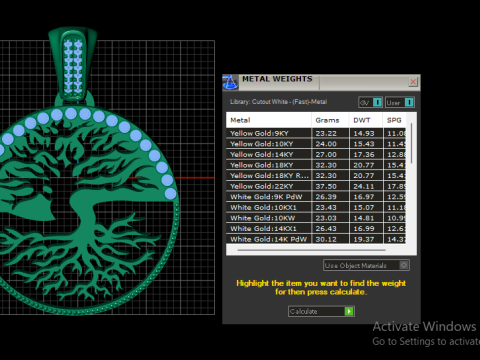This screenshot has width=480, height=360.
Task: Select the Yellow Gold:22KY row
Action: [316, 186]
